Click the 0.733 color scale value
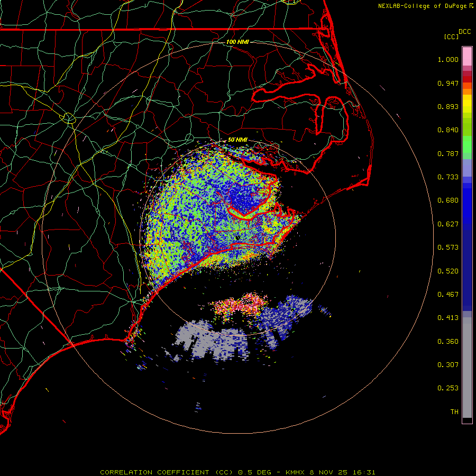This screenshot has height=476, width=476. click(448, 177)
